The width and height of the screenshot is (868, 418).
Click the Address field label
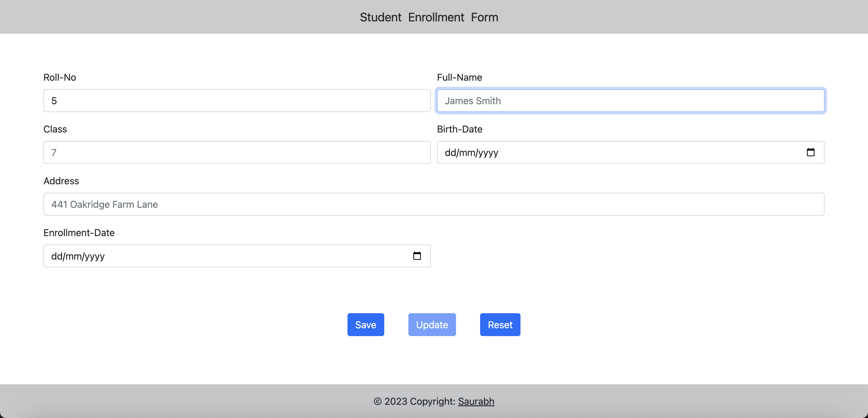tap(61, 181)
